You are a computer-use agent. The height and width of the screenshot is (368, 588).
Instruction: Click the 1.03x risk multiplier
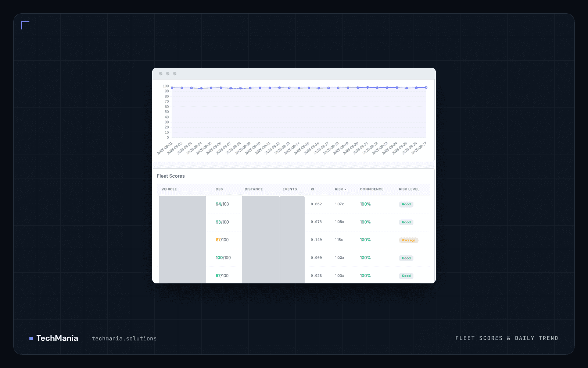pos(340,276)
